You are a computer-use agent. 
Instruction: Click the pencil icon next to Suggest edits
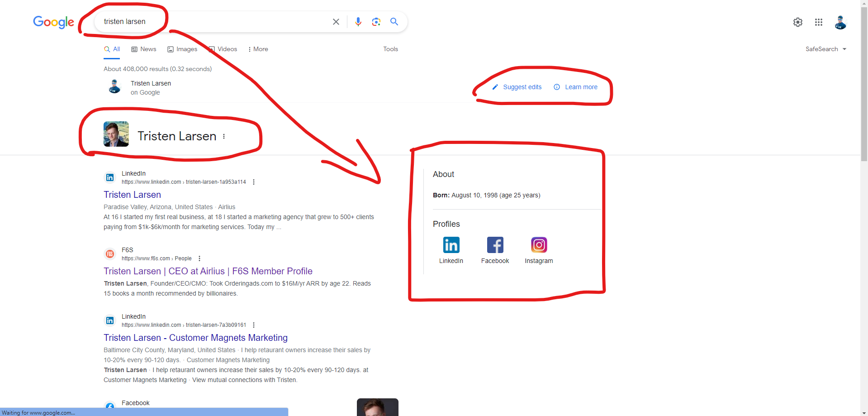[x=495, y=87]
